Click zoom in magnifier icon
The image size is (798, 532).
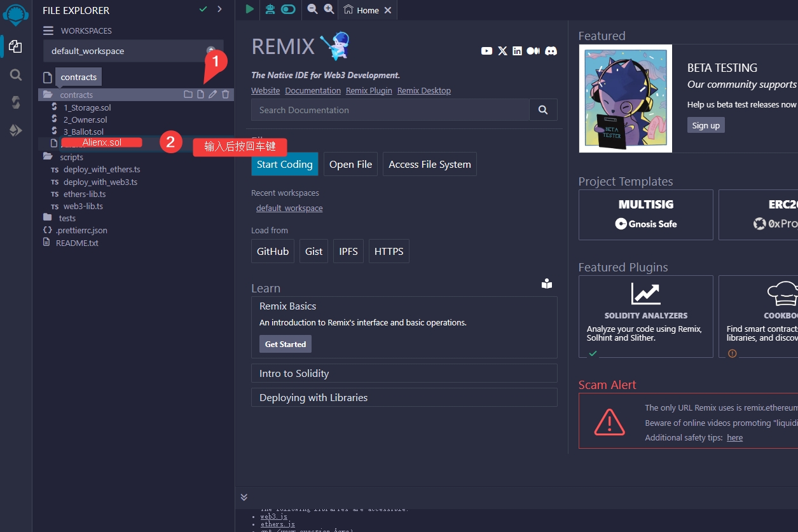[x=329, y=9]
